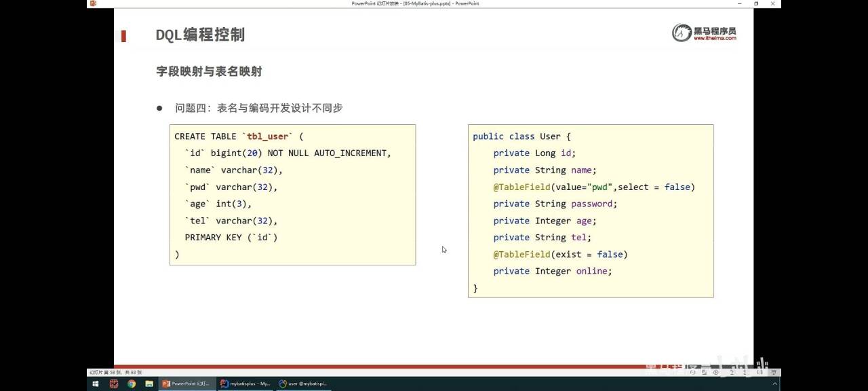The height and width of the screenshot is (391, 868).
Task: Click the itheima logo on the slide
Action: tap(704, 33)
